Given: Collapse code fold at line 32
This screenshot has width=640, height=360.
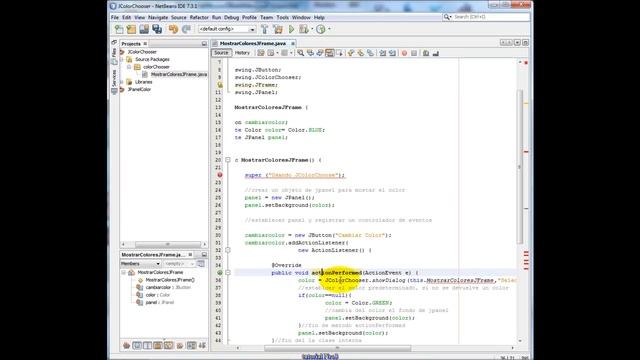Looking at the screenshot, I should click(x=228, y=250).
